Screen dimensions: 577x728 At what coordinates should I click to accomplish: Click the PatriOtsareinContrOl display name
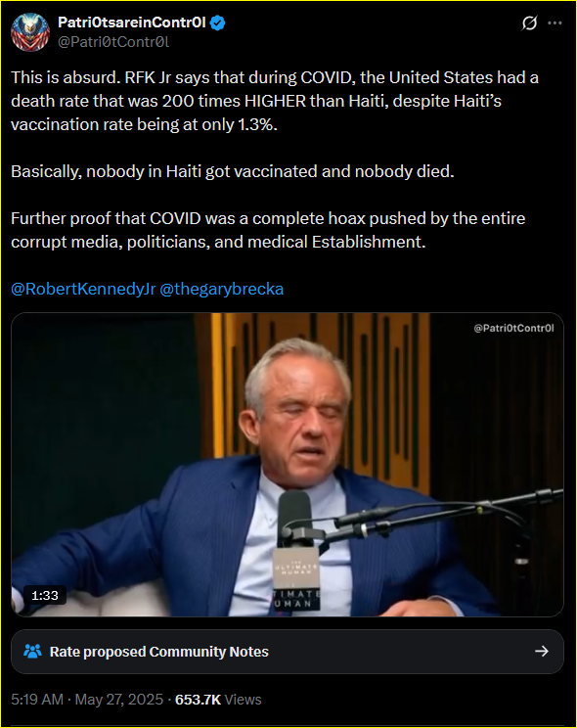tap(132, 23)
